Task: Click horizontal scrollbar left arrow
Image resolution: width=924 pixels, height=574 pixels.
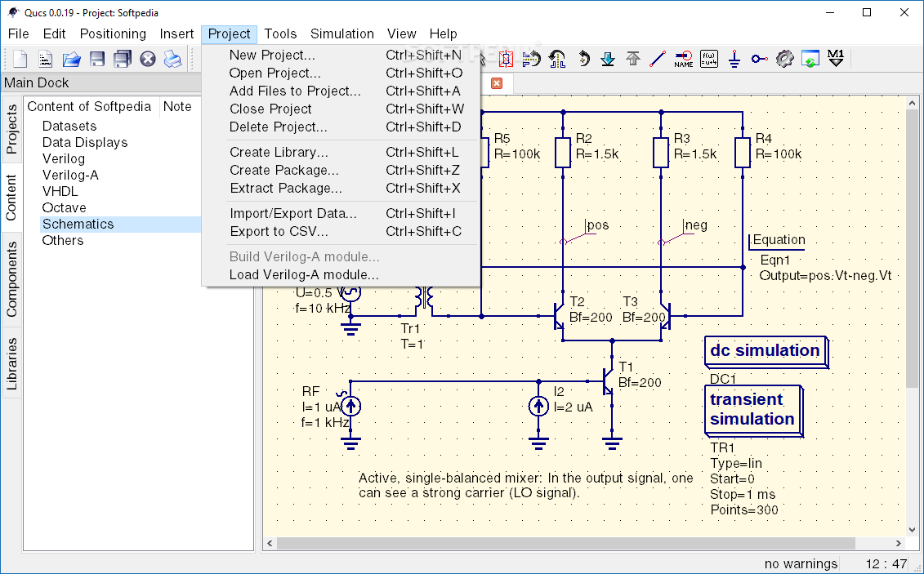Action: point(270,544)
